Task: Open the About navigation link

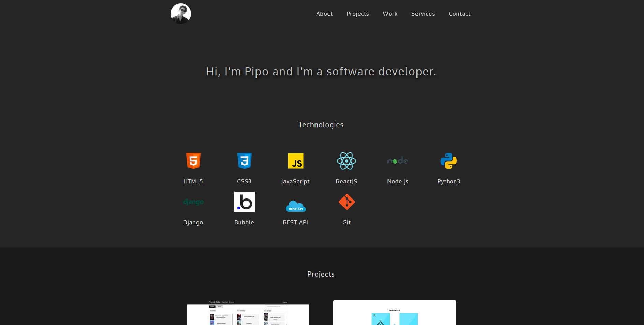Action: 324,14
